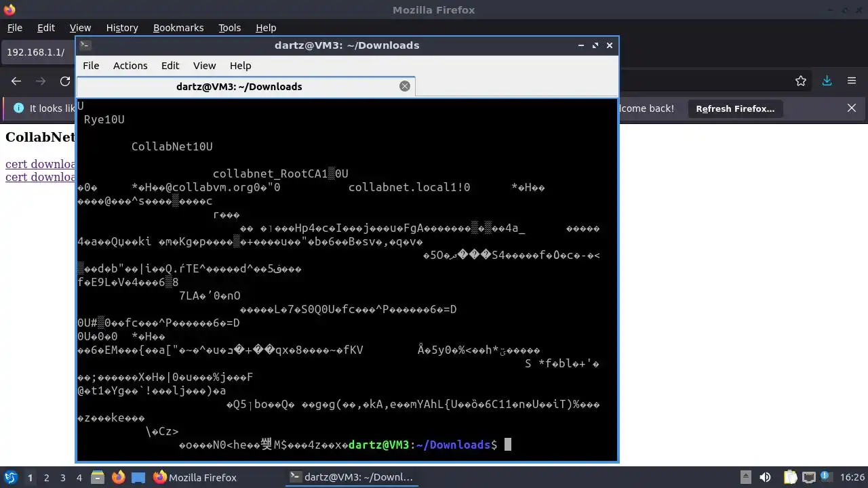Bookmark this page with the star icon
Image resolution: width=868 pixels, height=488 pixels.
tap(801, 81)
